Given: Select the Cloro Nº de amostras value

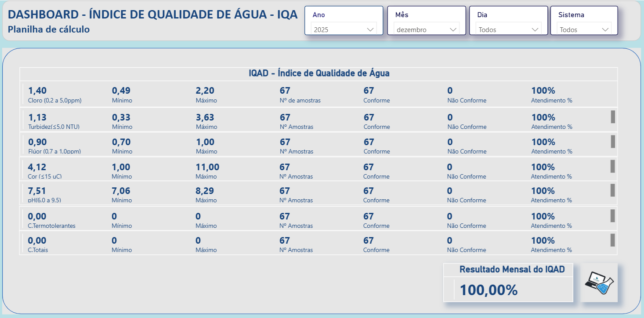Looking at the screenshot, I should tap(285, 91).
